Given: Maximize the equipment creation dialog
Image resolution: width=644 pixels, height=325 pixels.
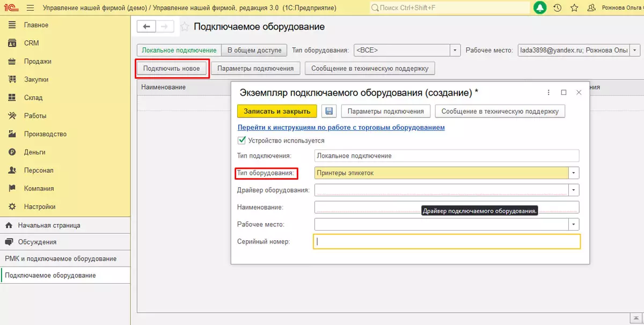Looking at the screenshot, I should point(563,92).
